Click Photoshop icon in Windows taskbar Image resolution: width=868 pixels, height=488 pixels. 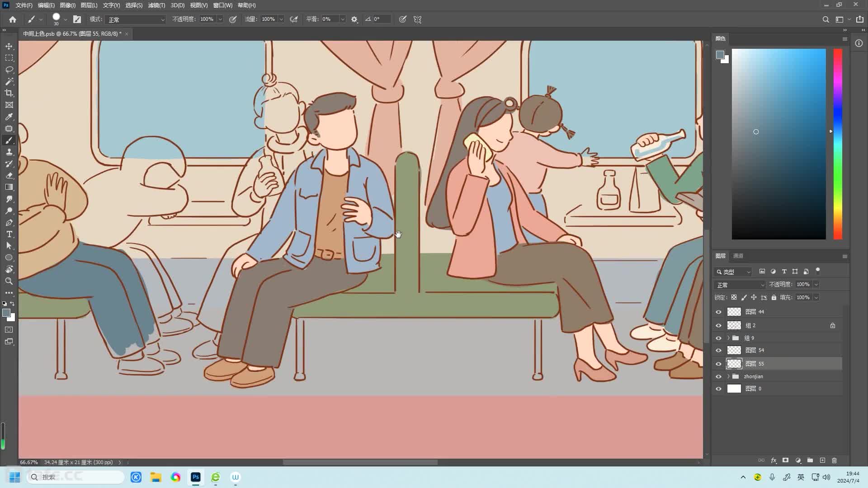(195, 477)
